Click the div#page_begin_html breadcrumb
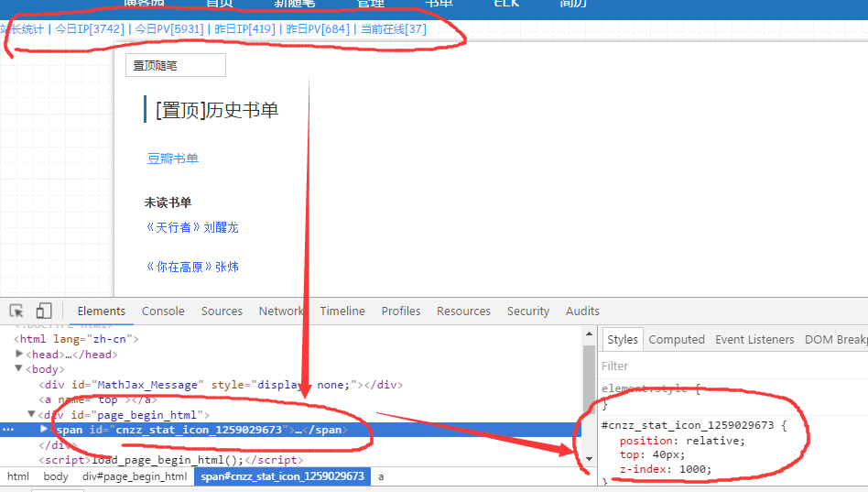The width and height of the screenshot is (868, 492). pos(135,476)
